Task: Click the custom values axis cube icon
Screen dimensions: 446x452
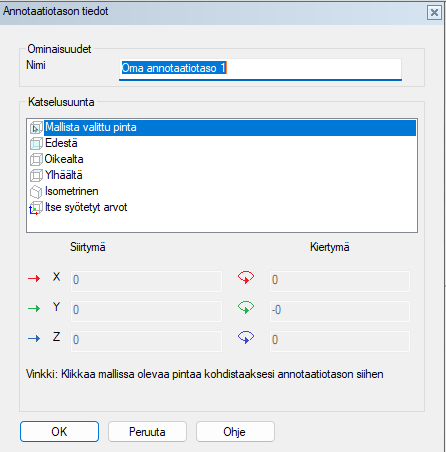Action: coord(36,208)
